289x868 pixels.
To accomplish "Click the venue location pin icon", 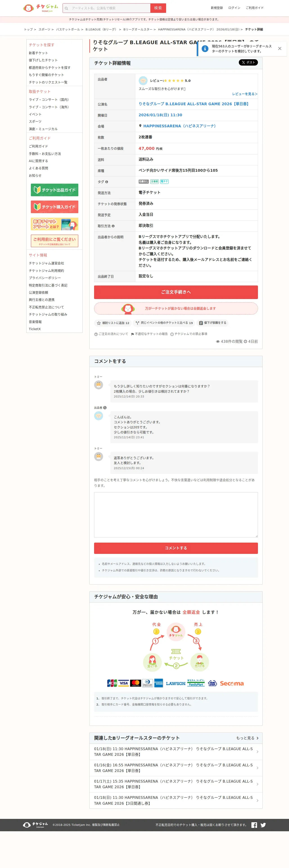I will [x=140, y=126].
